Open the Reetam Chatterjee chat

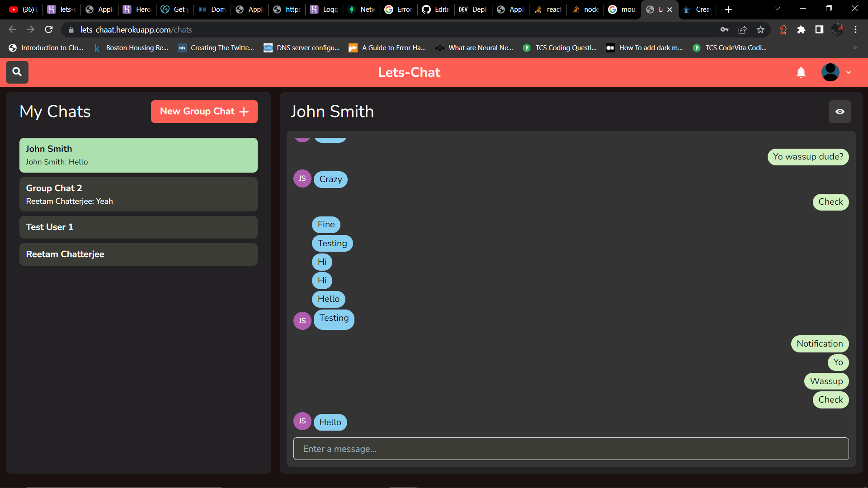point(138,254)
